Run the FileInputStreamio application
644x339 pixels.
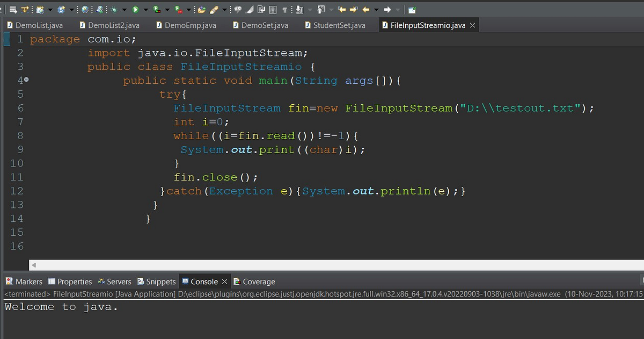coord(135,9)
